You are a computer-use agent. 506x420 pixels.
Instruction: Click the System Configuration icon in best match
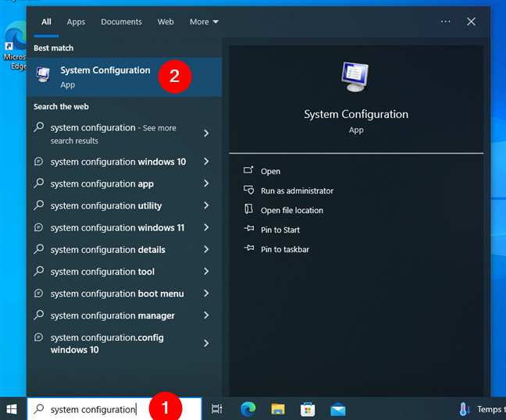pyautogui.click(x=43, y=74)
